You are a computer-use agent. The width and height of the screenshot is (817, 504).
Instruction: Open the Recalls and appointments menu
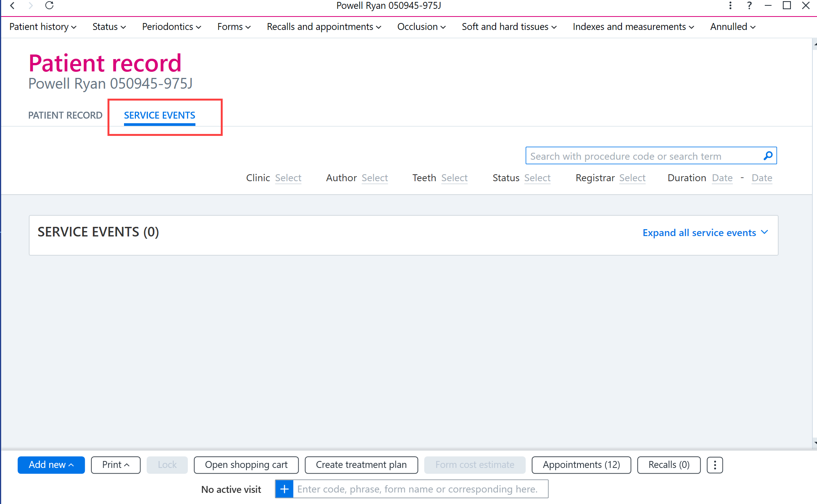tap(324, 27)
